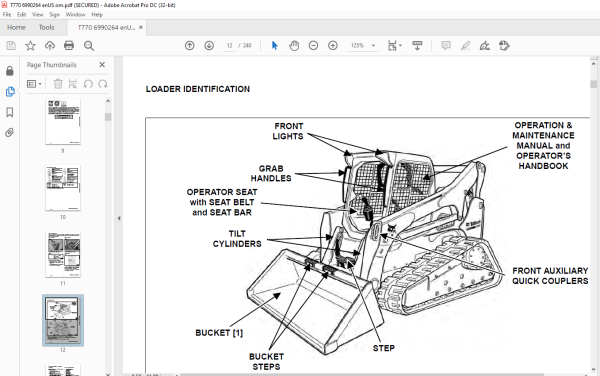Select page 9 thumbnail
Screen dimensions: 600x376
pyautogui.click(x=63, y=121)
